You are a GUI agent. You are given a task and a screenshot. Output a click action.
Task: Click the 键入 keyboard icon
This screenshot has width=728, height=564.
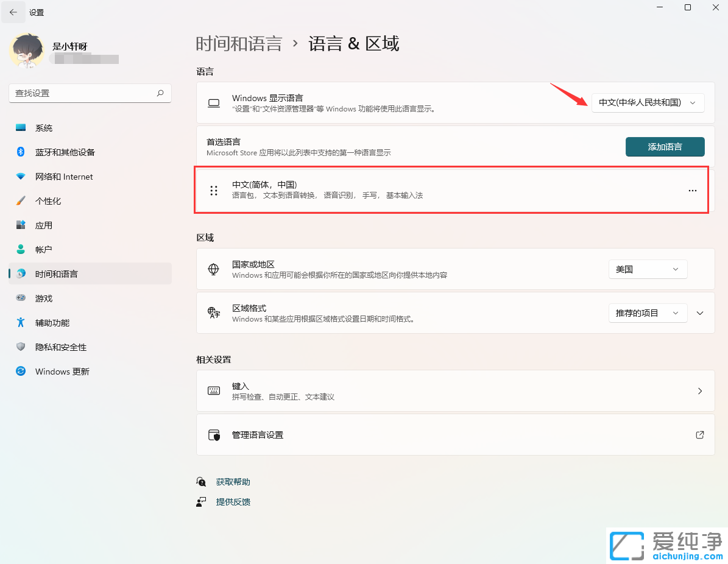pos(214,391)
